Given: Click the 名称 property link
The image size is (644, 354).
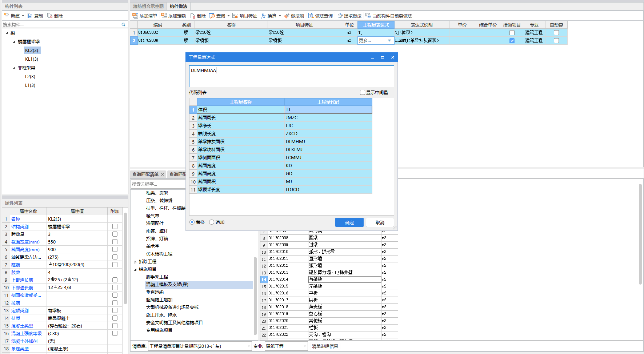Looking at the screenshot, I should (x=16, y=219).
